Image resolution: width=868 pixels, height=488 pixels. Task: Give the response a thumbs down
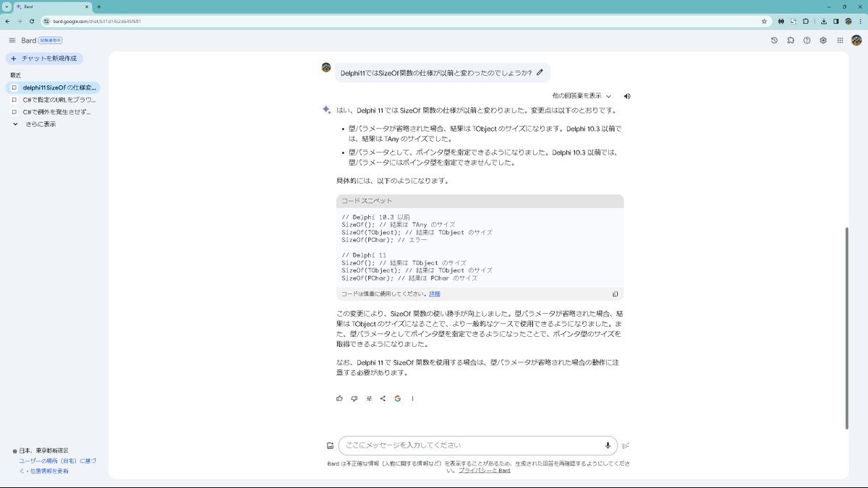pyautogui.click(x=354, y=398)
